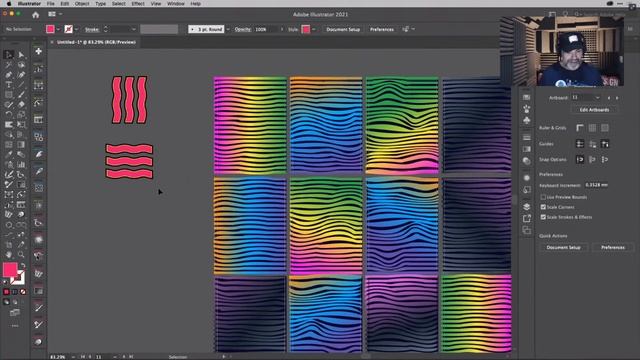This screenshot has width=640, height=360.
Task: Select the Rotate tool
Action: (9, 114)
